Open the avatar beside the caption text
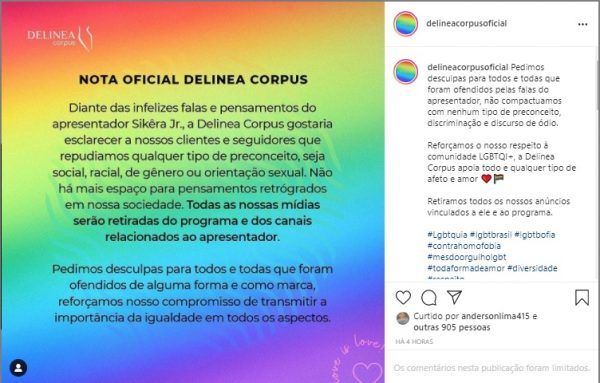The height and width of the screenshot is (383, 600). 406,72
